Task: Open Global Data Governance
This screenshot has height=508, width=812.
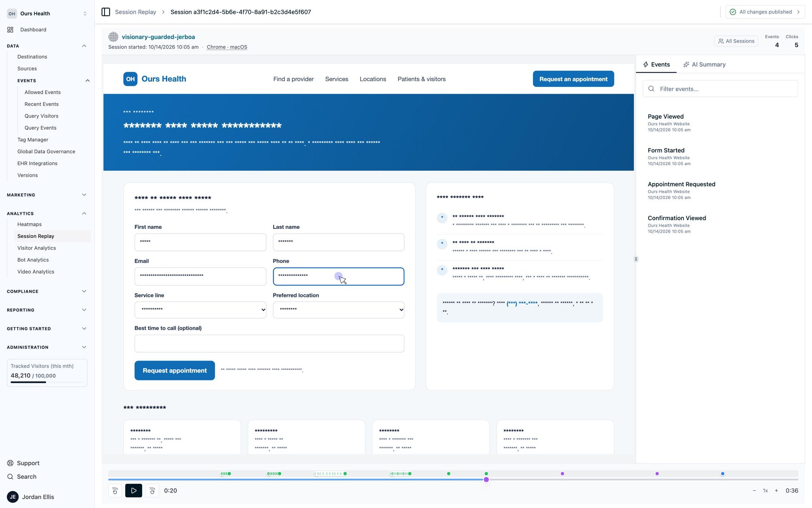Action: click(46, 152)
